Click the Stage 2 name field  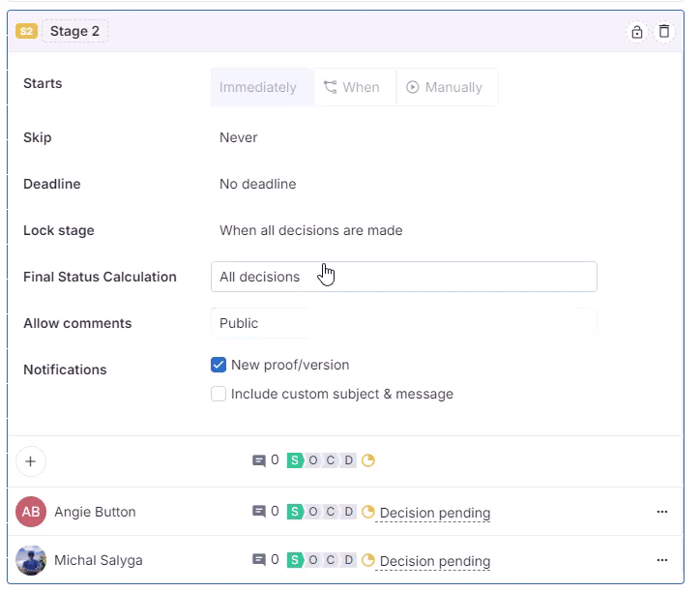(74, 32)
